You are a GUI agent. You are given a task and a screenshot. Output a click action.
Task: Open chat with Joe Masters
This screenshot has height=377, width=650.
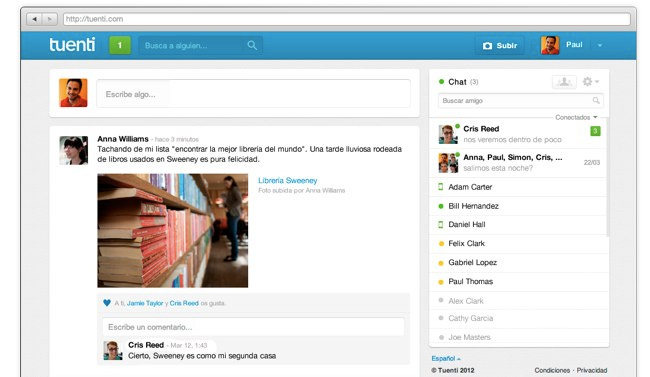(519, 337)
